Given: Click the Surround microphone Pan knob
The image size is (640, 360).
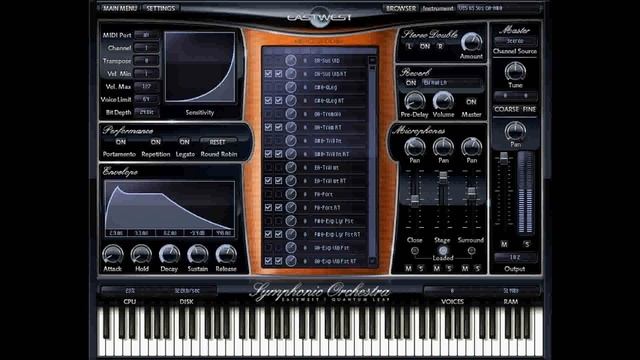Looking at the screenshot, I should pos(471,147).
